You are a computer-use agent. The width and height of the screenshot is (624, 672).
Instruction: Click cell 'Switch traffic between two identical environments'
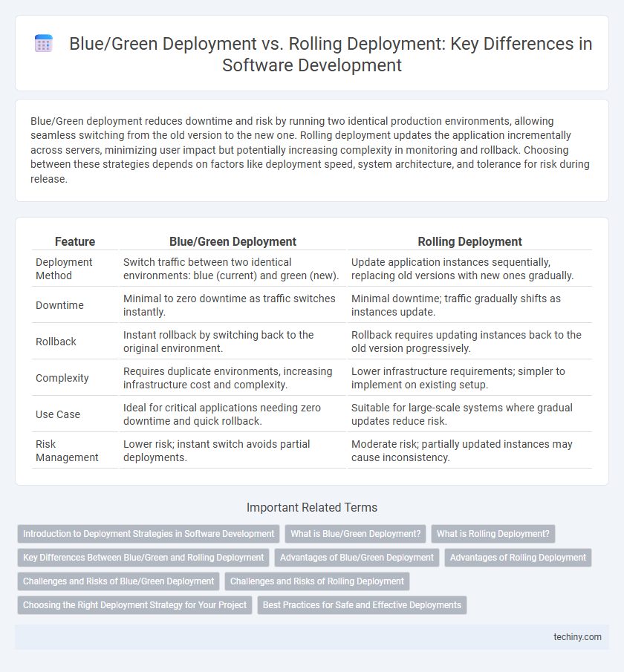coord(233,269)
